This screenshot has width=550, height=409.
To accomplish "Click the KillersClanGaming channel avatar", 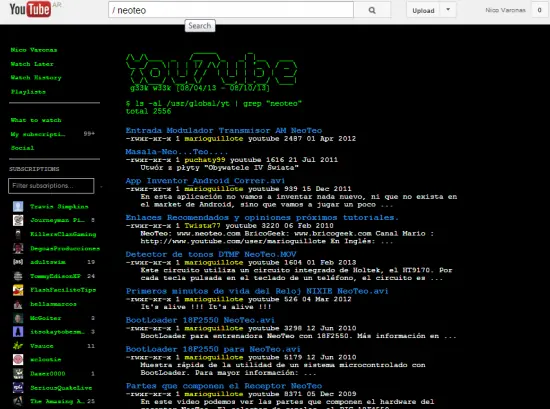I will 18,234.
